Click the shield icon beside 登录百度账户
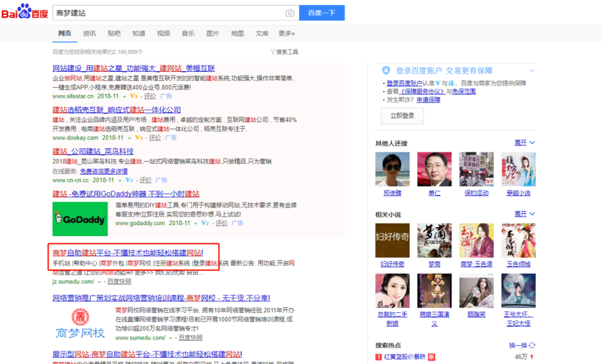Screen dimensions: 601x364 [386, 71]
